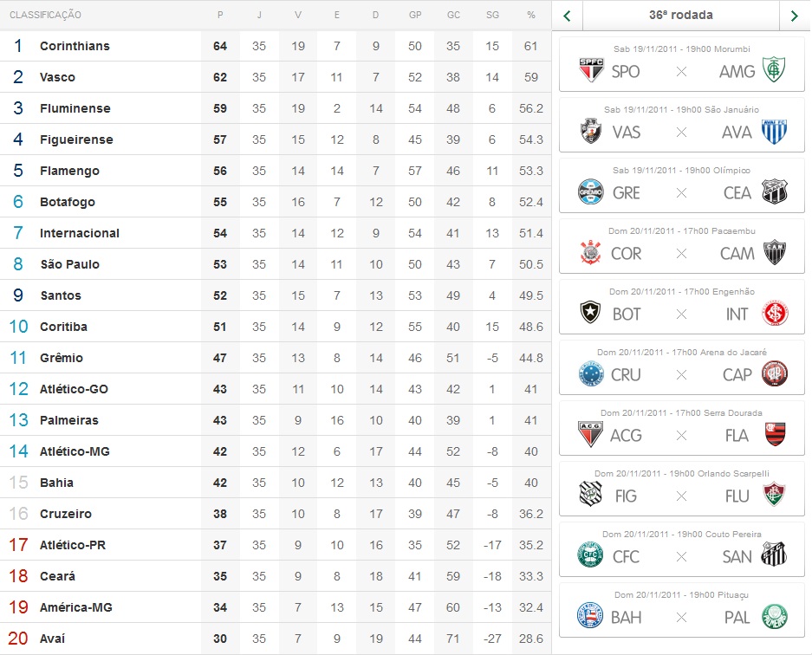Click the São Paulo crest in SPO match
812x655 pixels.
coord(591,70)
